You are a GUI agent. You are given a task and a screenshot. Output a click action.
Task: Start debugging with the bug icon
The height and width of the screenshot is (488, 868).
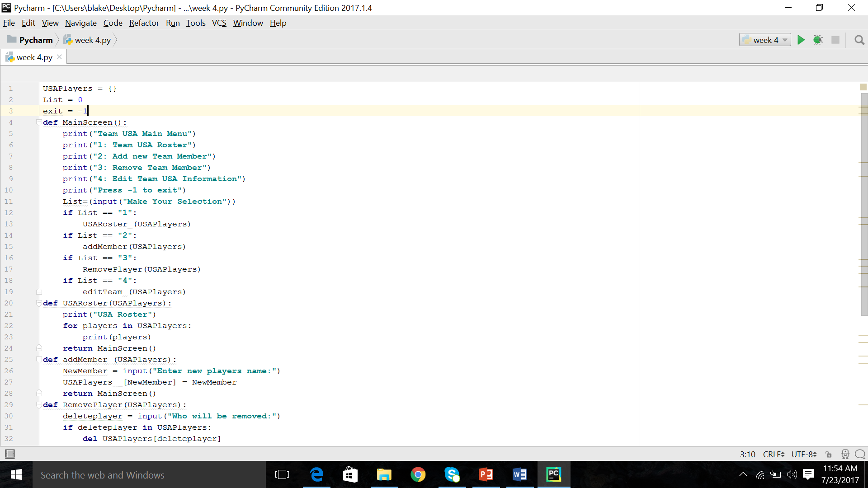pyautogui.click(x=818, y=40)
